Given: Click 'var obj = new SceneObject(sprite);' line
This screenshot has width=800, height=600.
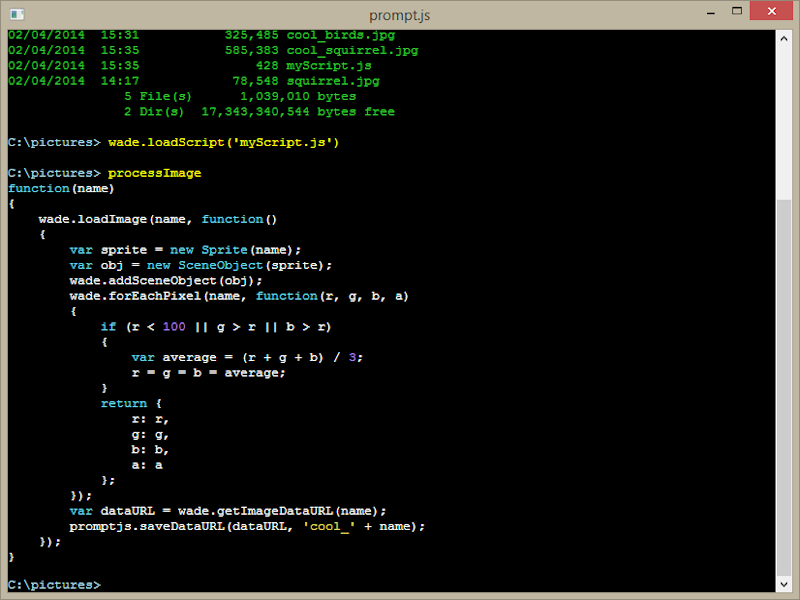Looking at the screenshot, I should (201, 265).
